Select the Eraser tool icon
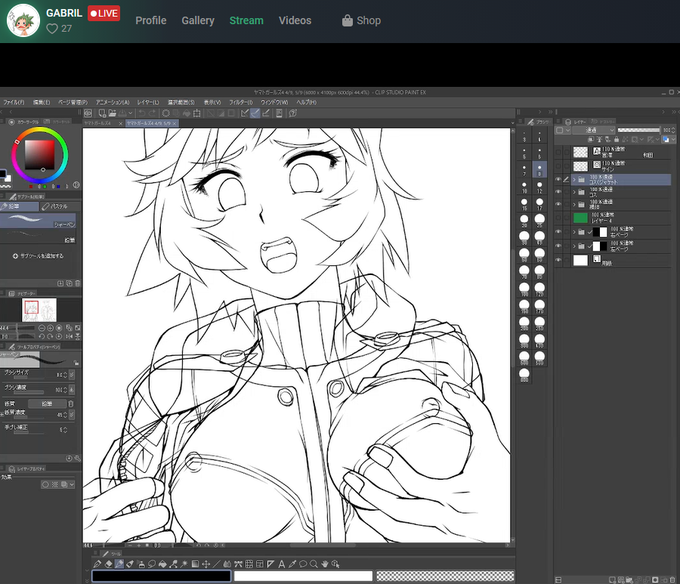Screen dimensions: 680x584 pos(109,564)
